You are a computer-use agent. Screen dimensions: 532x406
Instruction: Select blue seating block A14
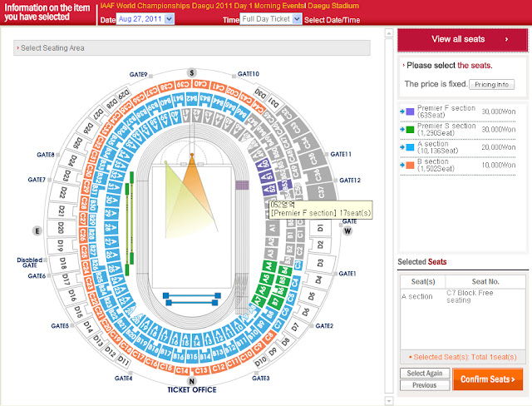pyautogui.click(x=197, y=339)
